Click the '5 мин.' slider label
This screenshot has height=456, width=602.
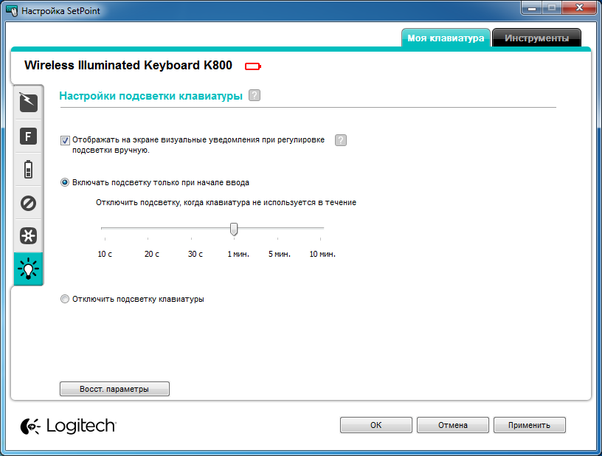pos(280,254)
